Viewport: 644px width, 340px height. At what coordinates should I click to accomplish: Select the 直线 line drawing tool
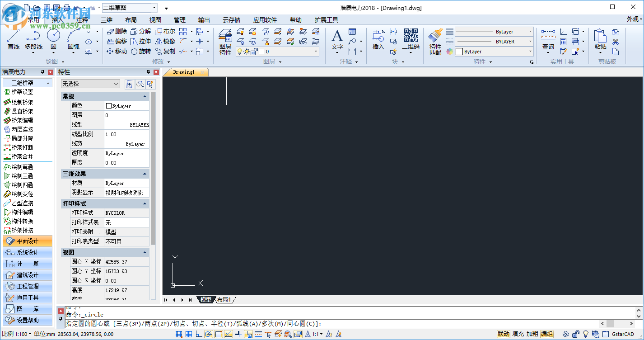click(x=13, y=39)
